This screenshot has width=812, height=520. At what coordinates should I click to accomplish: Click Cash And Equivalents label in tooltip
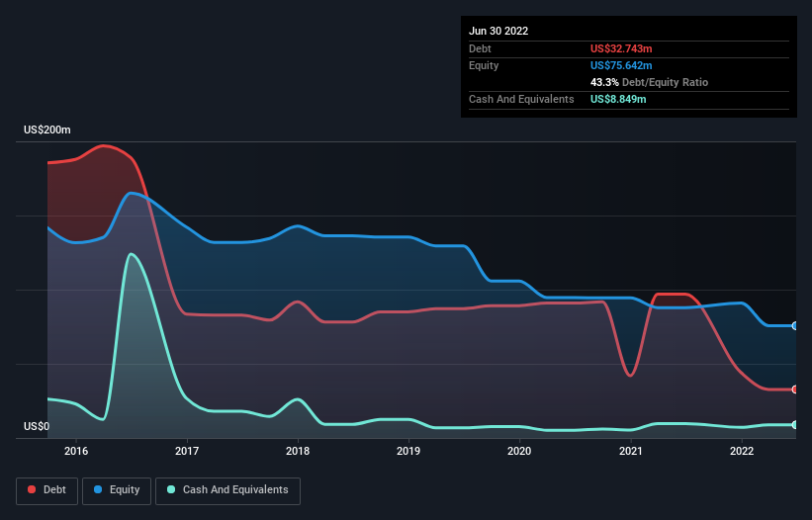[521, 99]
